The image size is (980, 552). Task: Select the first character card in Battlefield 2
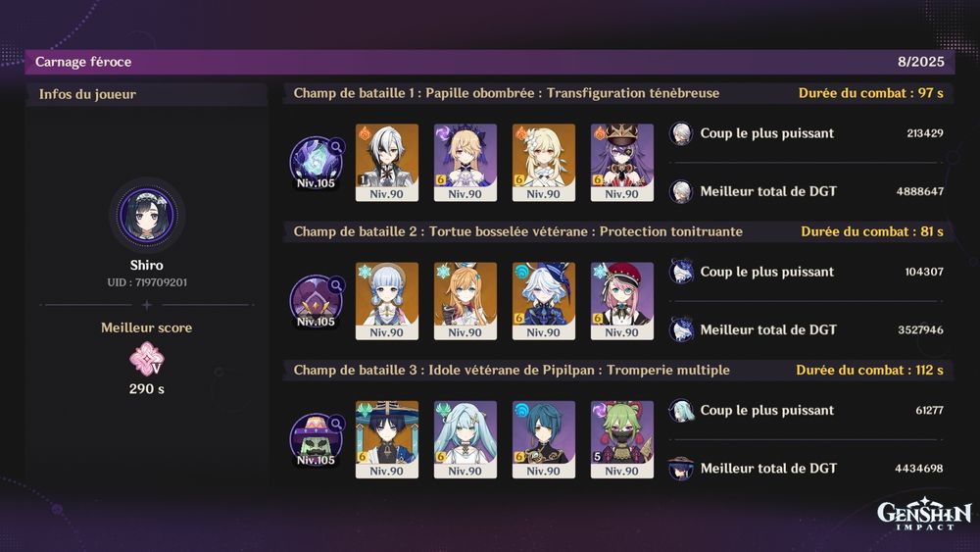tap(387, 301)
